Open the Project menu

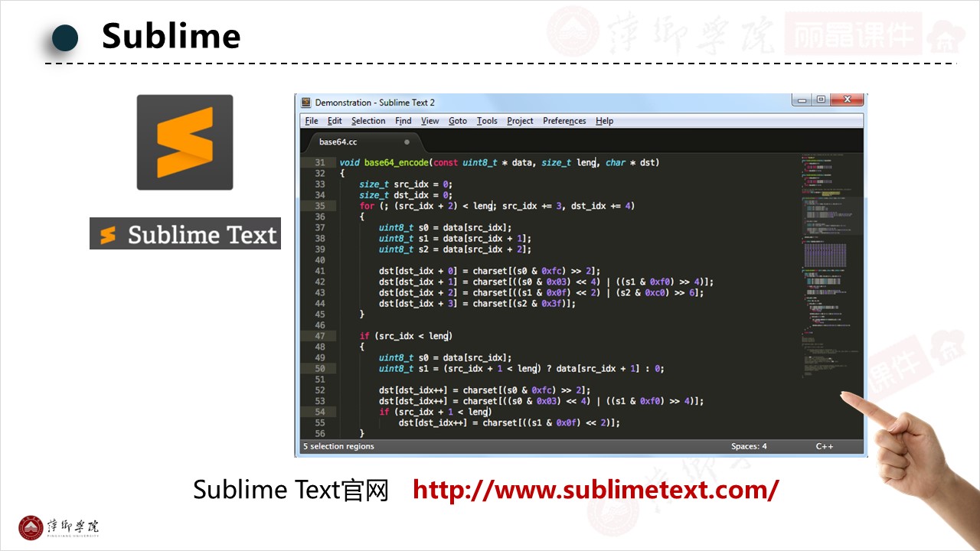520,121
